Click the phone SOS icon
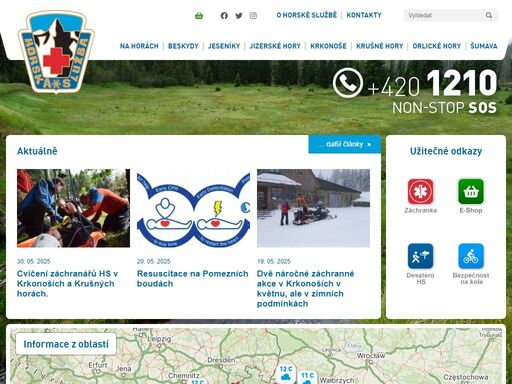 348,83
